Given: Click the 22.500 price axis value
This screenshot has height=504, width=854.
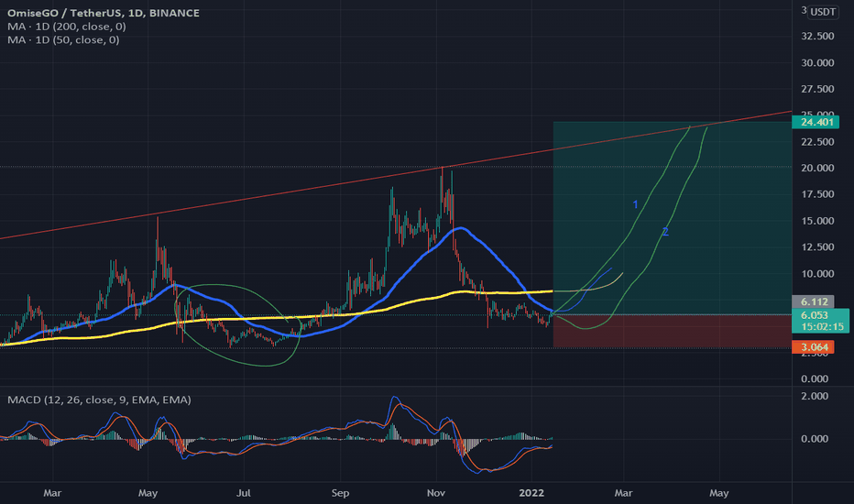Looking at the screenshot, I should tap(817, 142).
